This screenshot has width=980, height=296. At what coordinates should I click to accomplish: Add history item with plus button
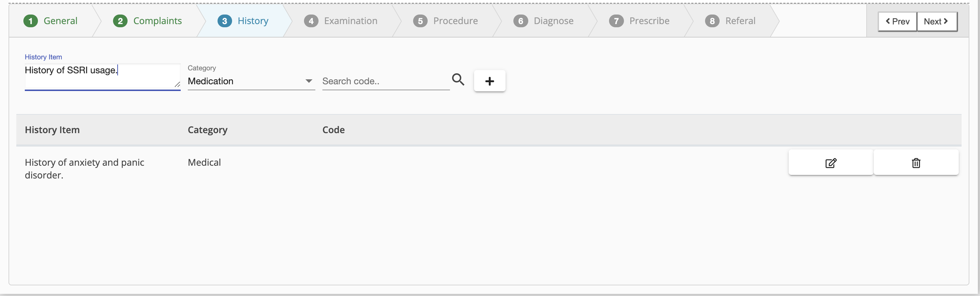490,81
